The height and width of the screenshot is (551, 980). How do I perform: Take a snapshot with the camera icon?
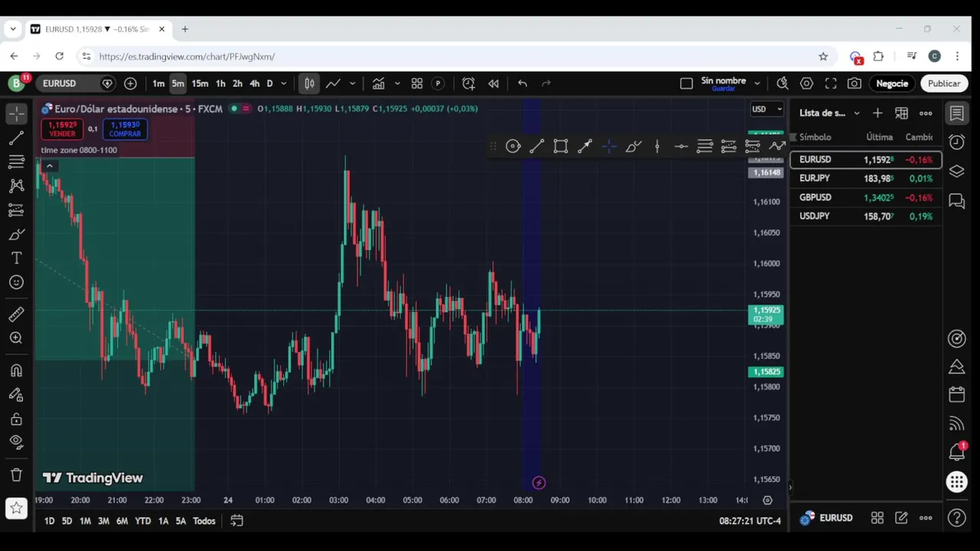point(854,83)
